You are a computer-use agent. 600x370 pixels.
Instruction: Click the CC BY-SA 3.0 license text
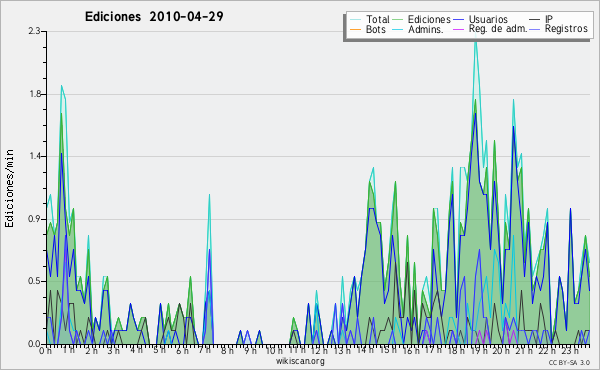tap(569, 362)
